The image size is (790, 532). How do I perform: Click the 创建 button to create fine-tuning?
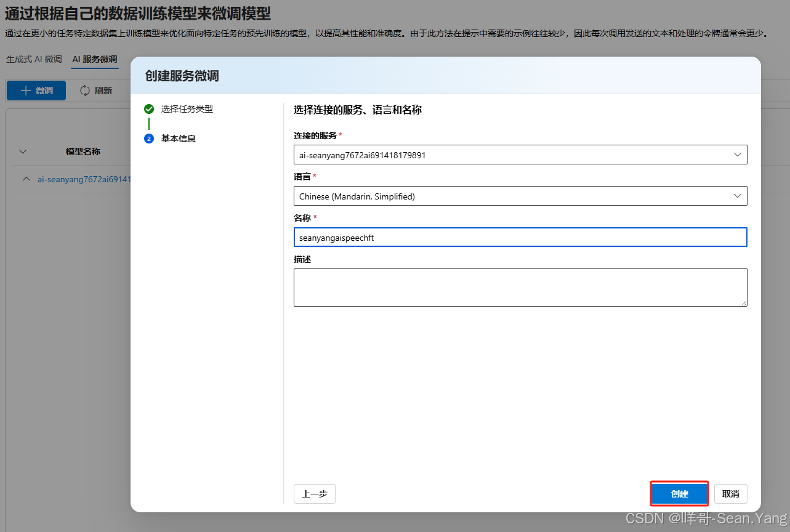pyautogui.click(x=679, y=493)
